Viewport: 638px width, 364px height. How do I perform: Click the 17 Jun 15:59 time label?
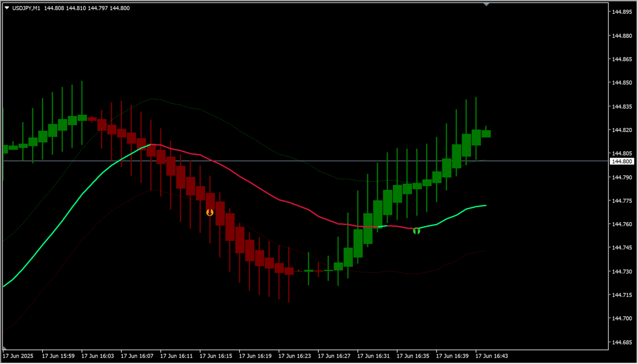pos(58,355)
